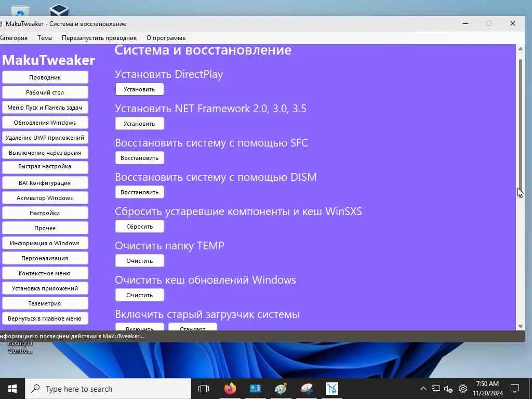
Task: Open Удаление UWP приложений section
Action: pyautogui.click(x=45, y=138)
